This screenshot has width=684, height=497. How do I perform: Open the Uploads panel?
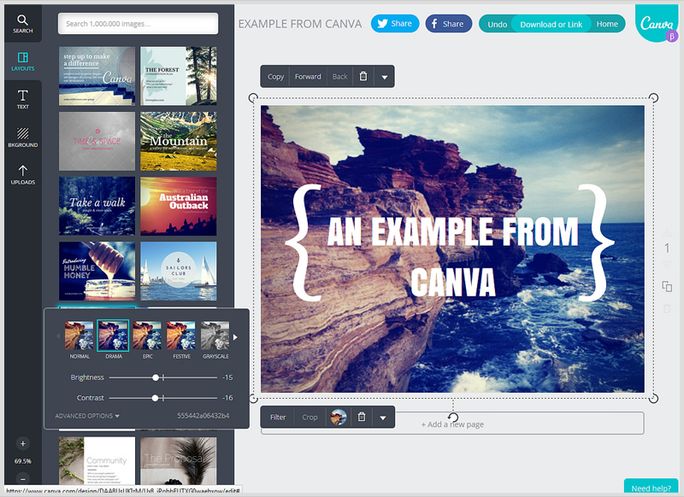23,174
